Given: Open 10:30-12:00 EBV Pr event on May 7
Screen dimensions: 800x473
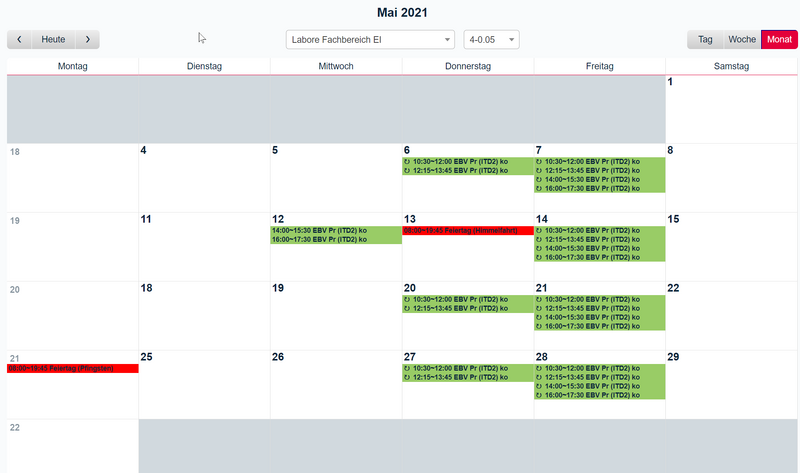Looking at the screenshot, I should 599,162.
